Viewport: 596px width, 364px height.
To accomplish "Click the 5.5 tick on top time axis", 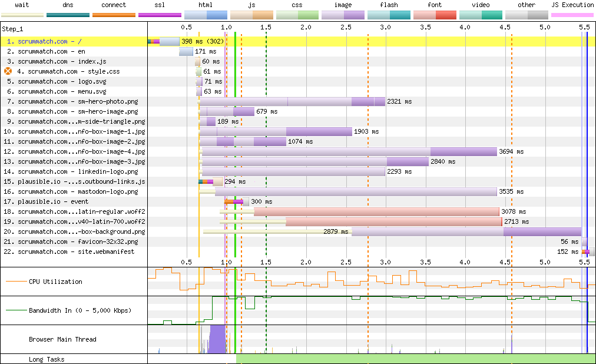I will [x=585, y=27].
